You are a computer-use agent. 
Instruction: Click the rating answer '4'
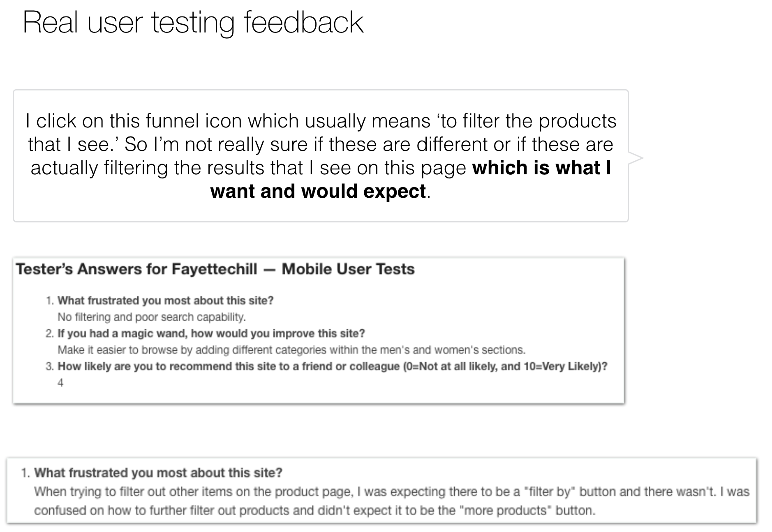coord(60,383)
